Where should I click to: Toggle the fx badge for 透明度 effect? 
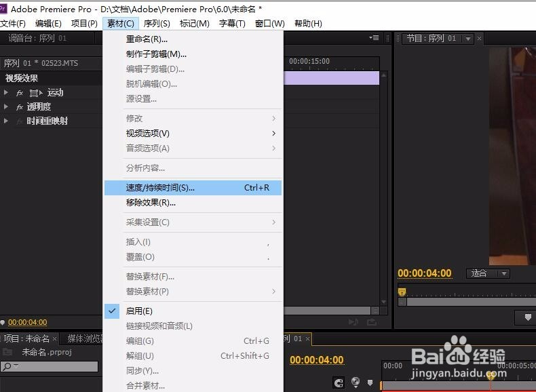coord(20,107)
